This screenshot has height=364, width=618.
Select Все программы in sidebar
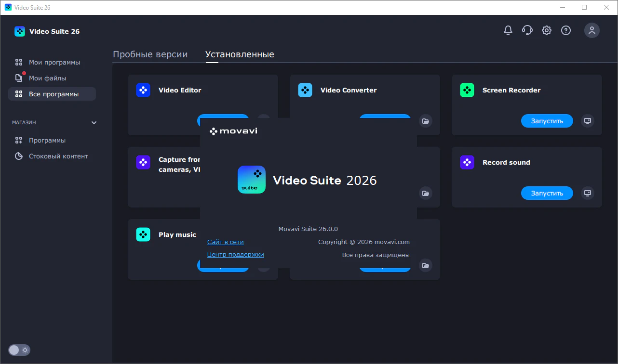tap(52, 94)
